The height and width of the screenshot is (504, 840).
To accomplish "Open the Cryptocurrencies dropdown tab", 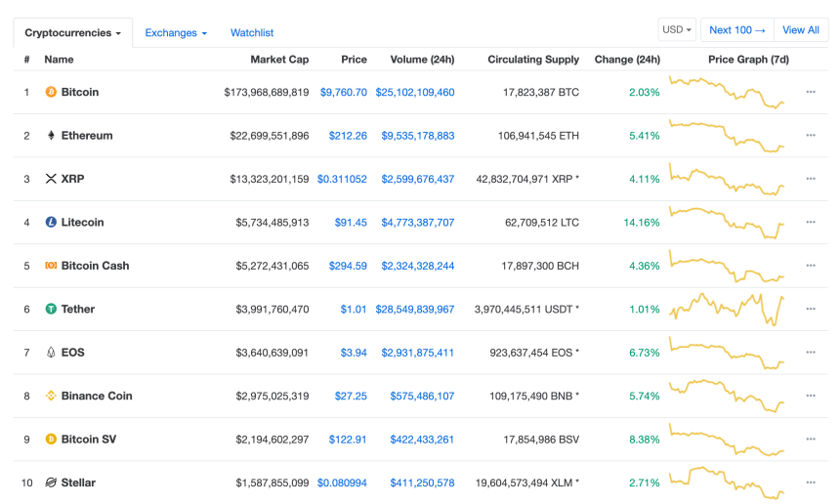I will 73,32.
